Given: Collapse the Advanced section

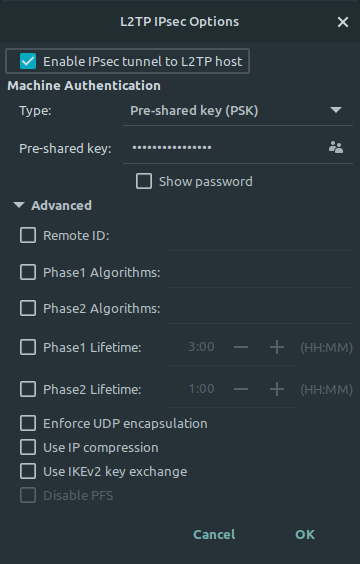Looking at the screenshot, I should [x=53, y=205].
